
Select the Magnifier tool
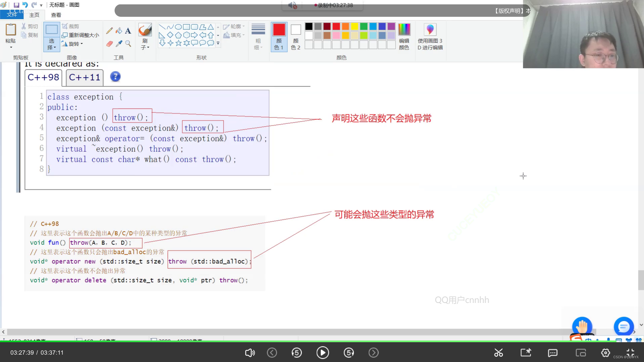tap(128, 44)
